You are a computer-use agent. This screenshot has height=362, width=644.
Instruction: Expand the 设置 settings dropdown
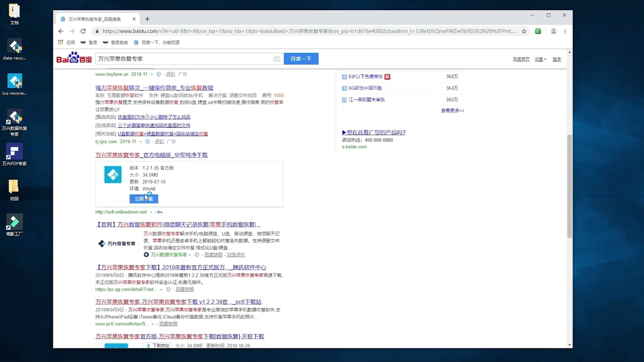[x=539, y=59]
